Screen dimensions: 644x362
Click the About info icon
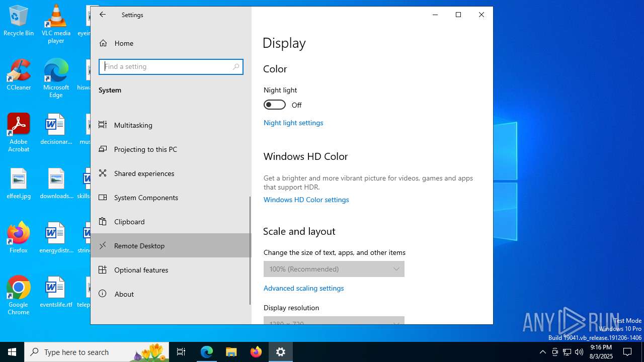pyautogui.click(x=103, y=294)
